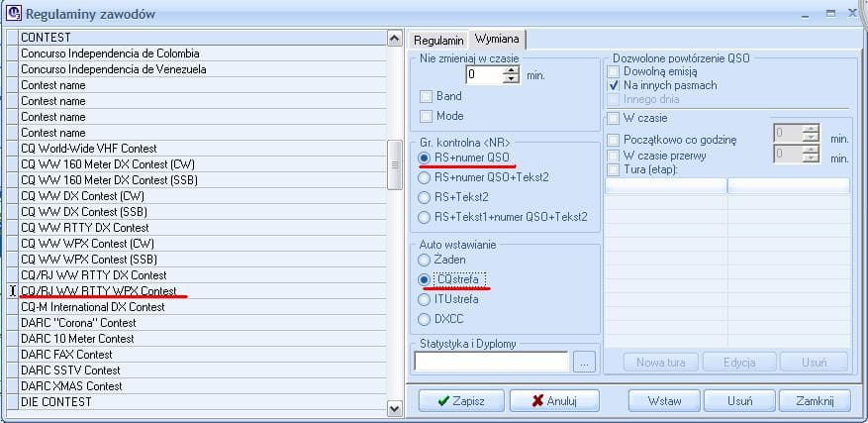This screenshot has width=868, height=423.
Task: Select the DXCC radio button
Action: (x=426, y=319)
